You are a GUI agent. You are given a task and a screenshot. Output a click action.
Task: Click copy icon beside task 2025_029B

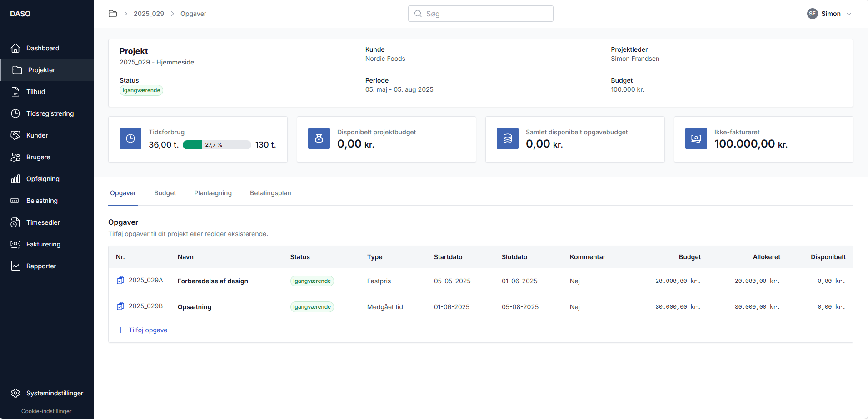(x=120, y=306)
